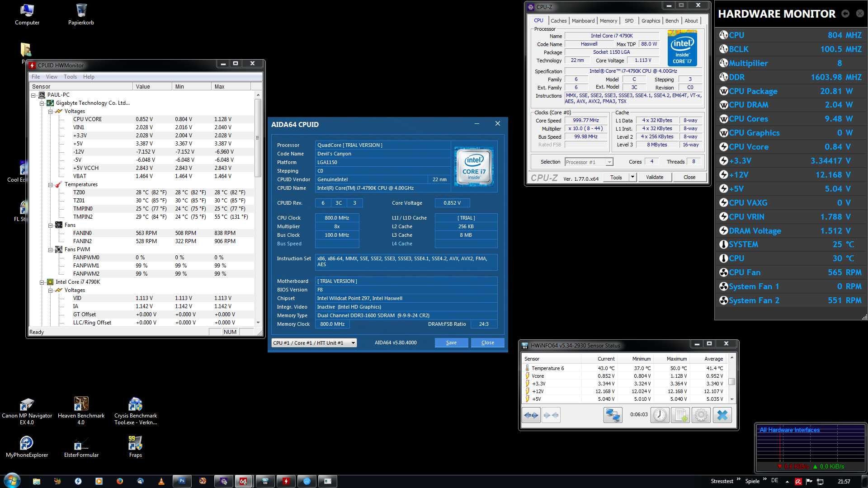Click the HWMonitor vertical scrollbar
This screenshot has height=488, width=868.
coord(258,138)
